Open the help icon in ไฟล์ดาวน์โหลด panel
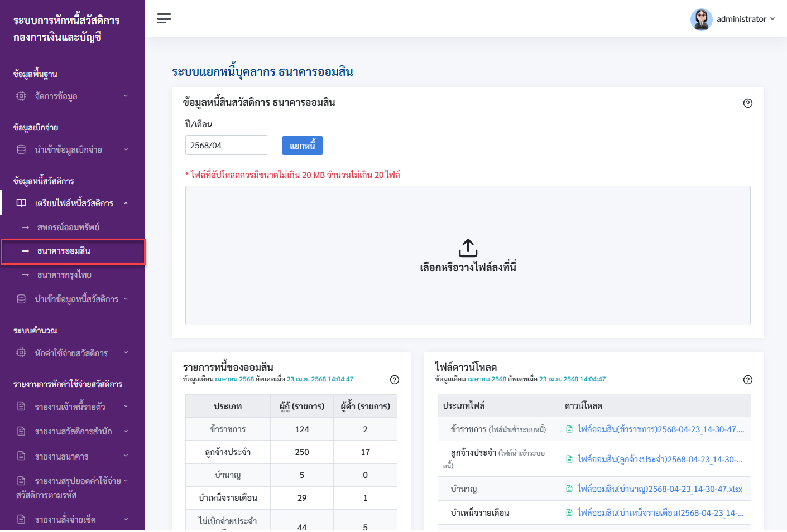The width and height of the screenshot is (787, 532). 748,380
